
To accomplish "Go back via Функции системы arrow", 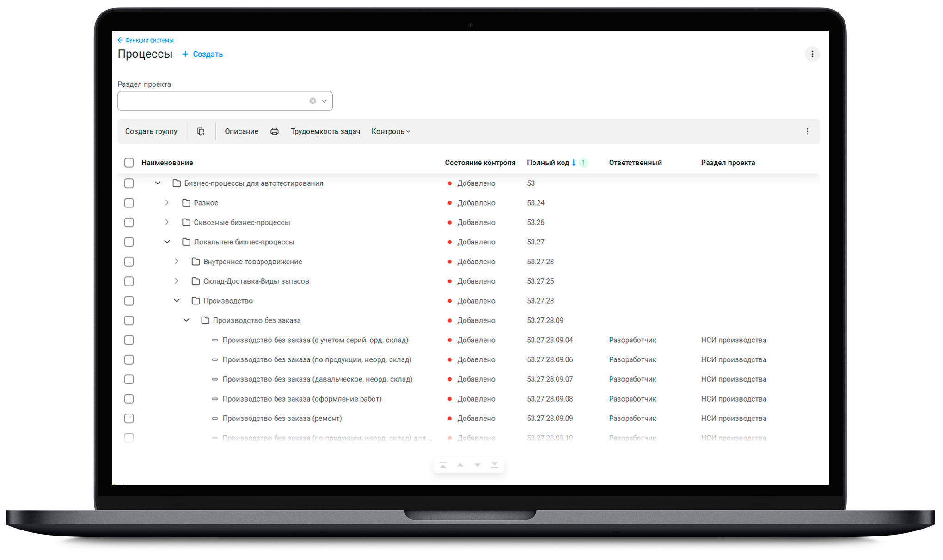I will pyautogui.click(x=120, y=40).
